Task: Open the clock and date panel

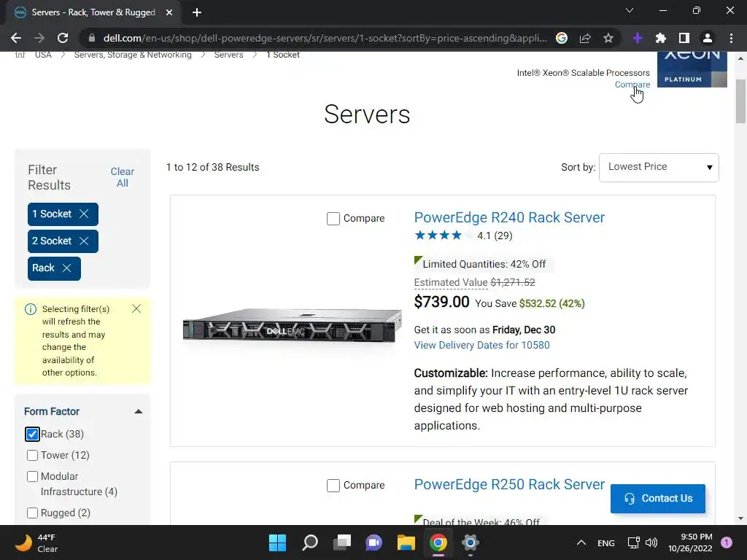Action: (x=690, y=542)
